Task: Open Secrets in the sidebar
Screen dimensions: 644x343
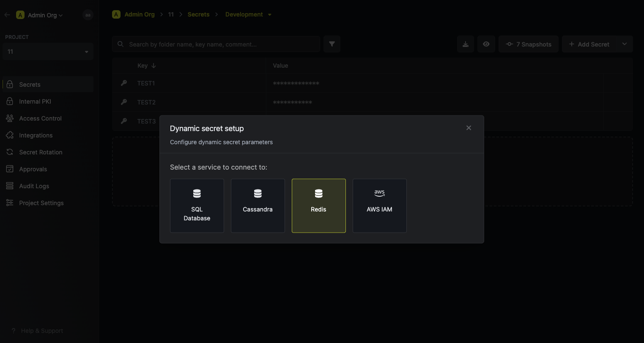Action: 48,85
